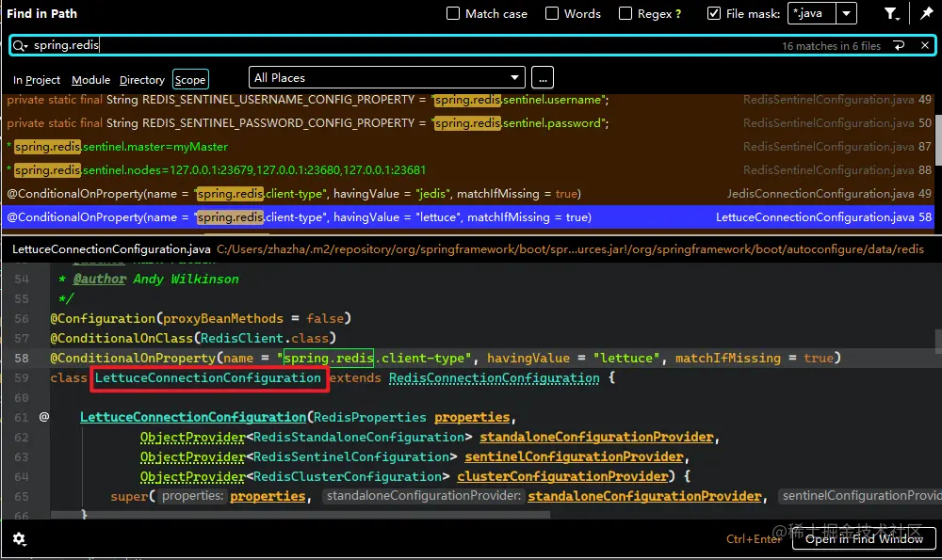Enable the Match case checkbox

point(453,13)
